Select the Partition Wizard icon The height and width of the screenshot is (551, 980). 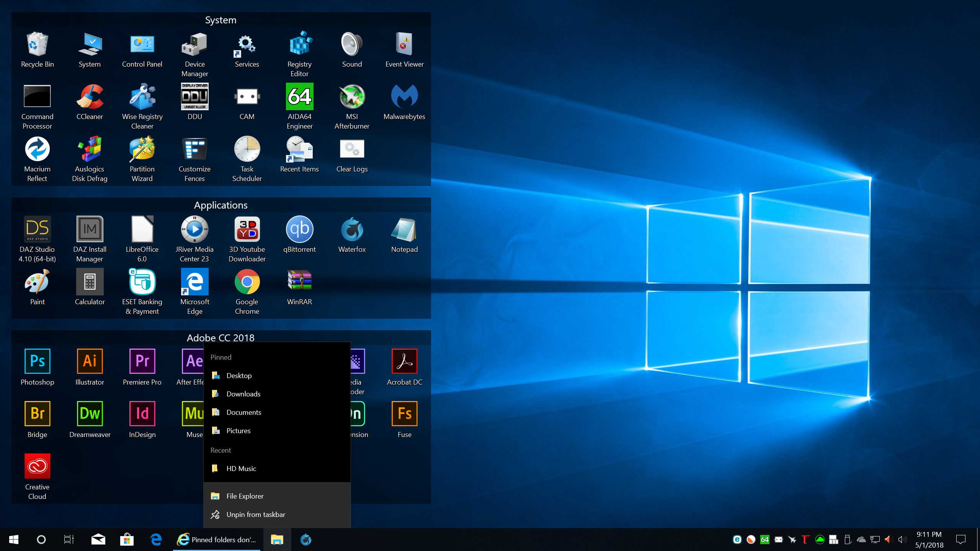coord(142,159)
